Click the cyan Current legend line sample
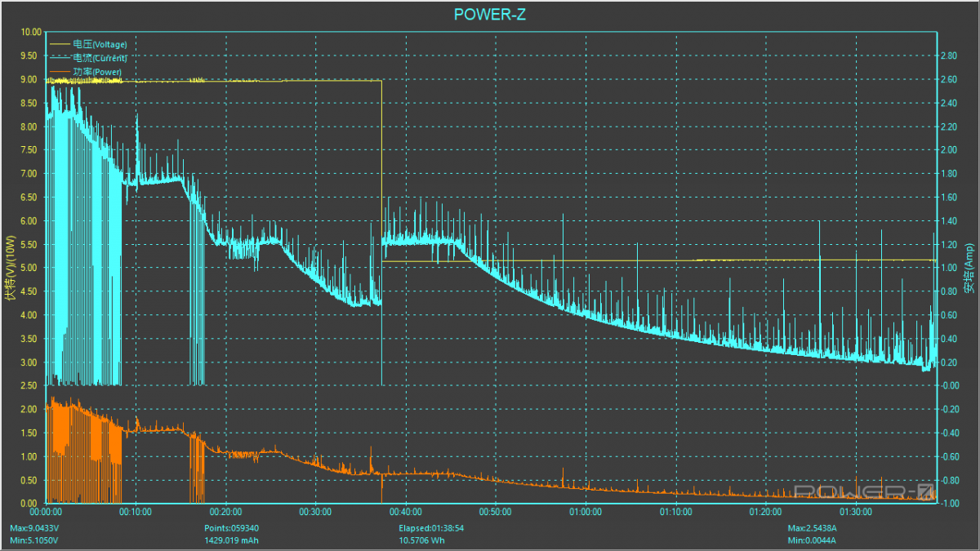 click(x=60, y=58)
